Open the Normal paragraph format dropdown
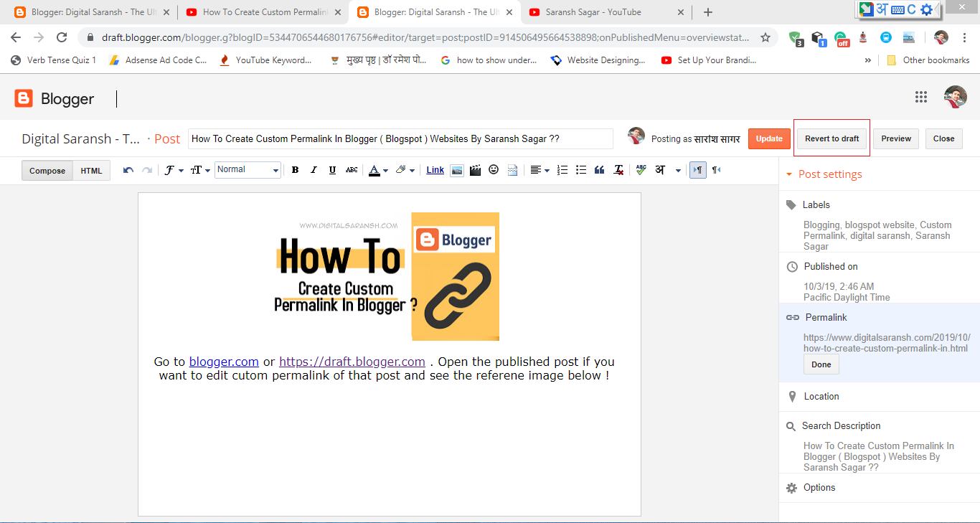980x523 pixels. click(248, 170)
